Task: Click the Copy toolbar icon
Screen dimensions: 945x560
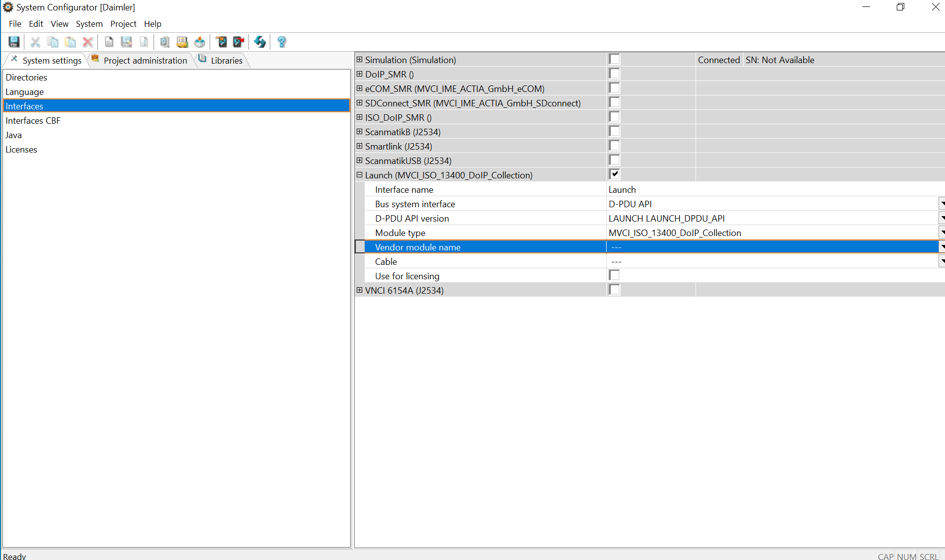Action: point(53,42)
